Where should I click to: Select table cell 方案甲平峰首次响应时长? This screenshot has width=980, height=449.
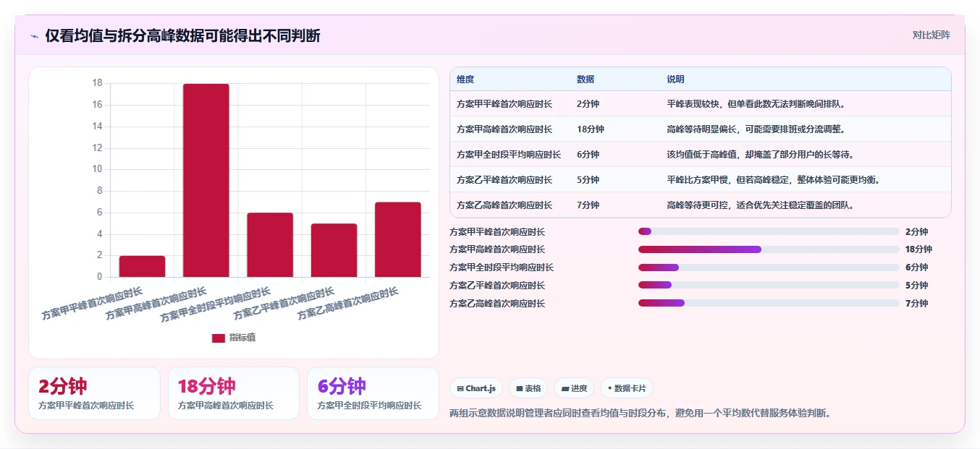(504, 104)
